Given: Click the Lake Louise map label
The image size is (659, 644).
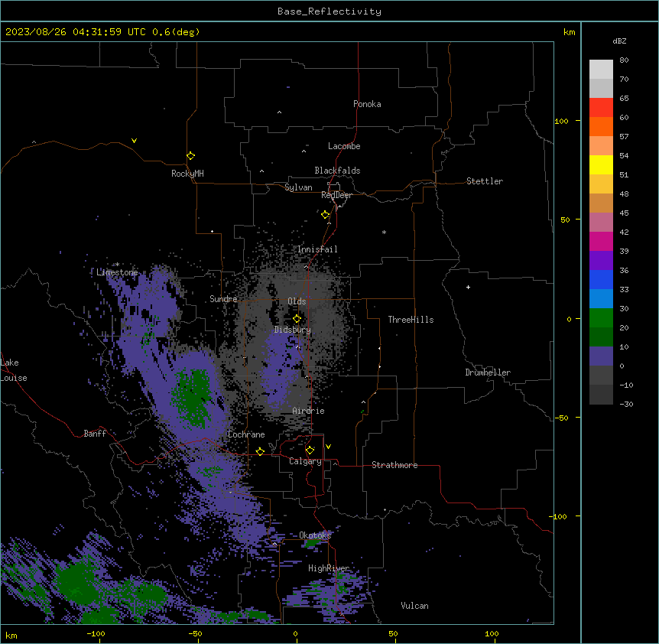Looking at the screenshot, I should [x=14, y=370].
